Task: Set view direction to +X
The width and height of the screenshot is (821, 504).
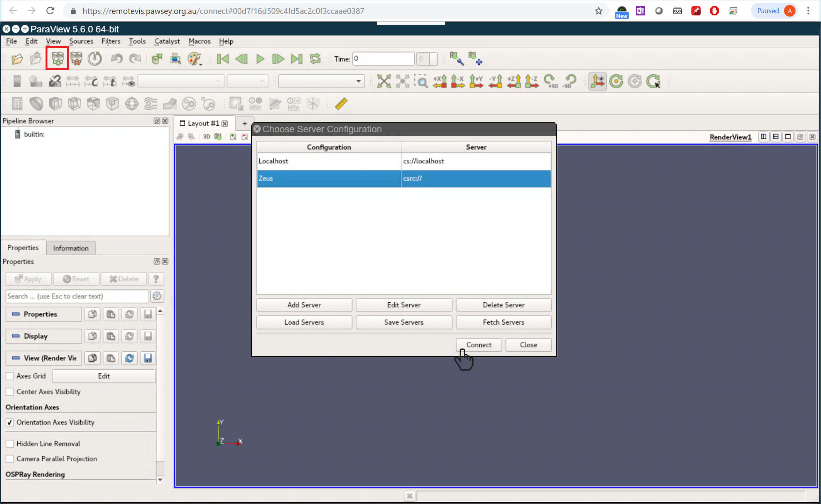Action: coord(440,81)
